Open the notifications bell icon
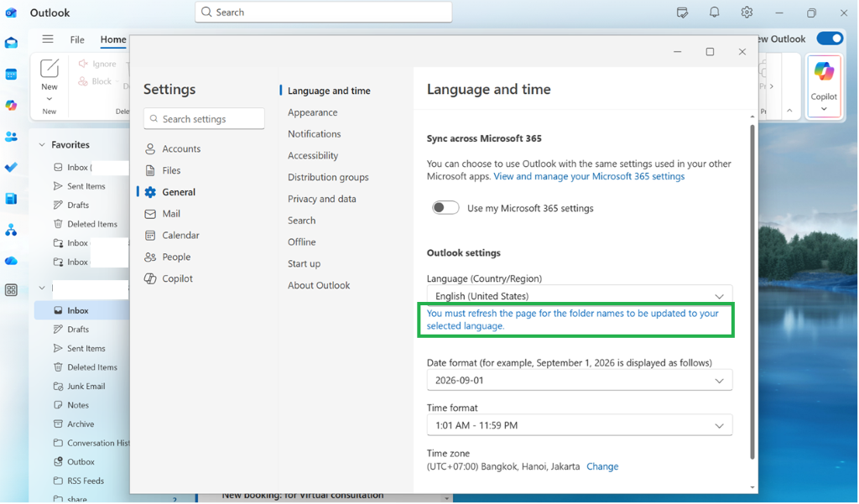The width and height of the screenshot is (859, 504). click(x=715, y=12)
